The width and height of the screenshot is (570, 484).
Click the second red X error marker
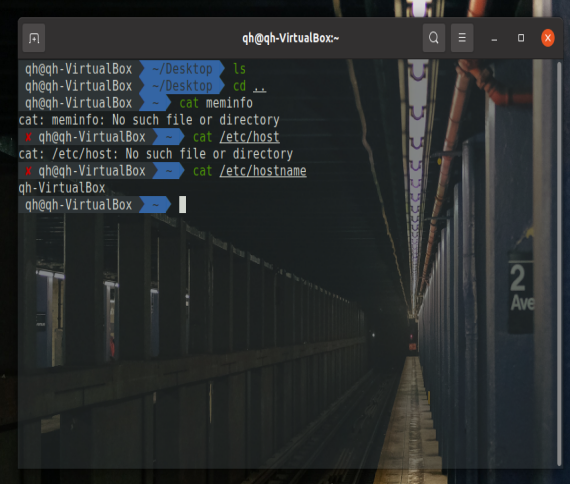(x=28, y=171)
